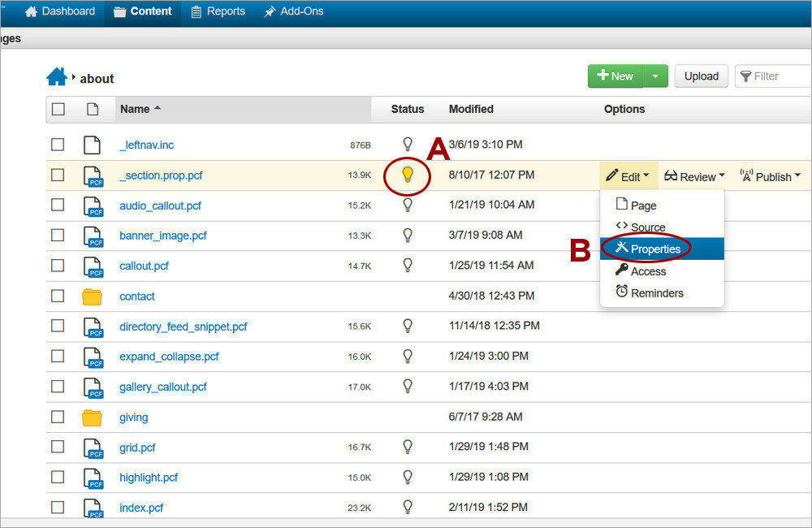
Task: Click the lightbulb status of audio_callout.pcf
Action: click(x=408, y=205)
